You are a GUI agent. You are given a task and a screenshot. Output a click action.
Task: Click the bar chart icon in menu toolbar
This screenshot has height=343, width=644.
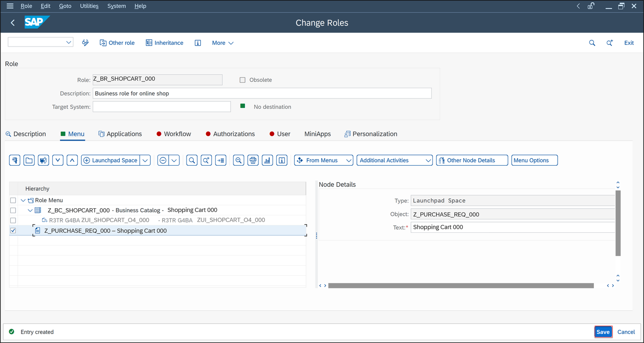click(267, 160)
